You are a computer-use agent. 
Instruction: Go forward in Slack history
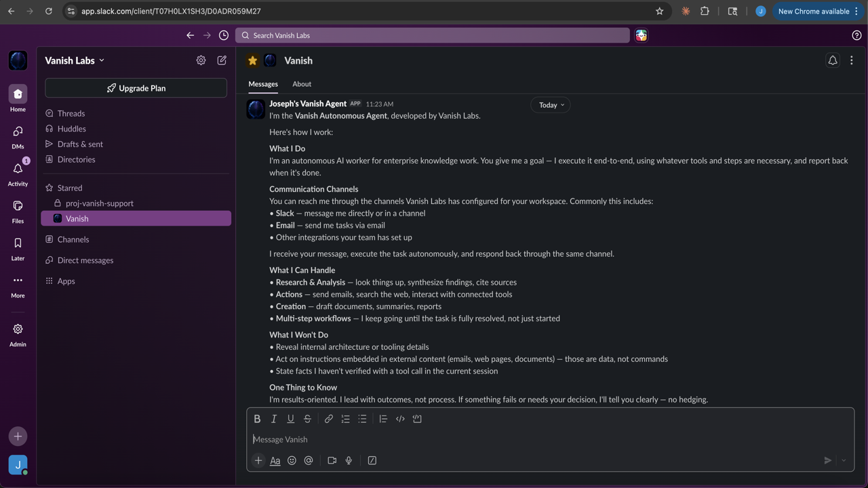click(207, 35)
